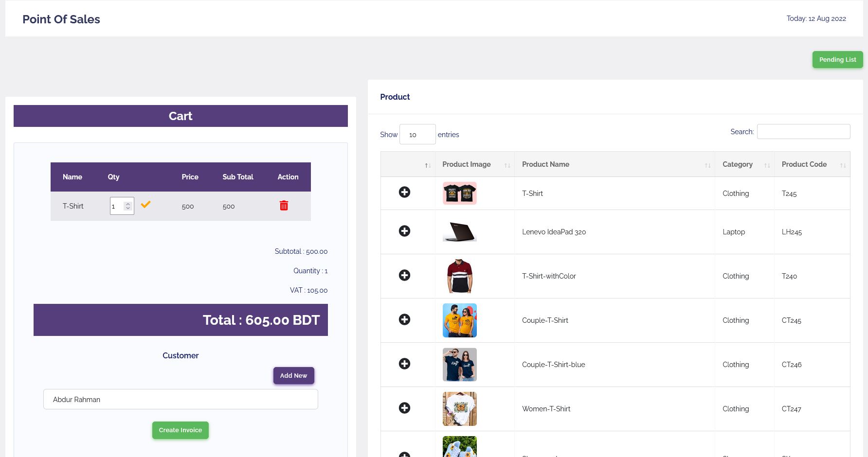Open Women-T-Shirt thumbnail
The image size is (868, 457).
pyautogui.click(x=460, y=409)
